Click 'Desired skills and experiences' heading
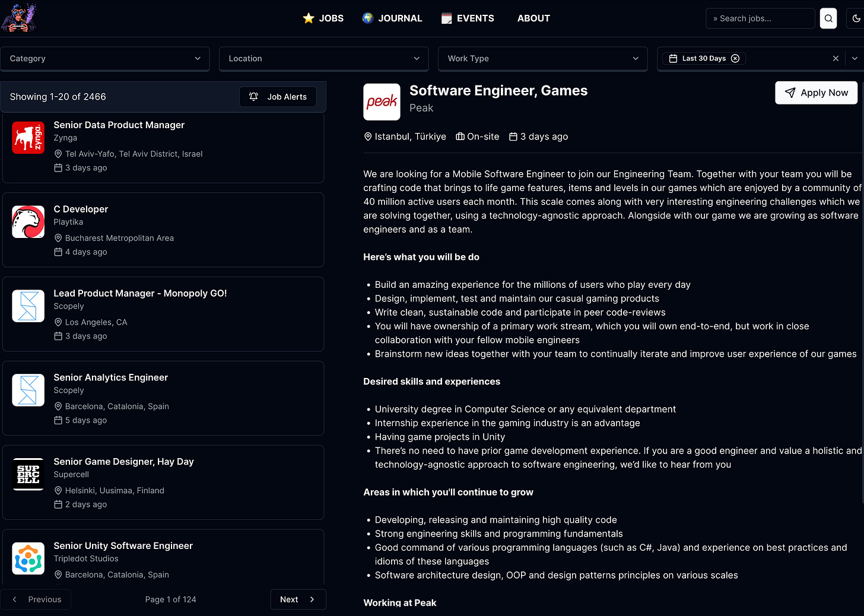864x616 pixels. pos(431,382)
